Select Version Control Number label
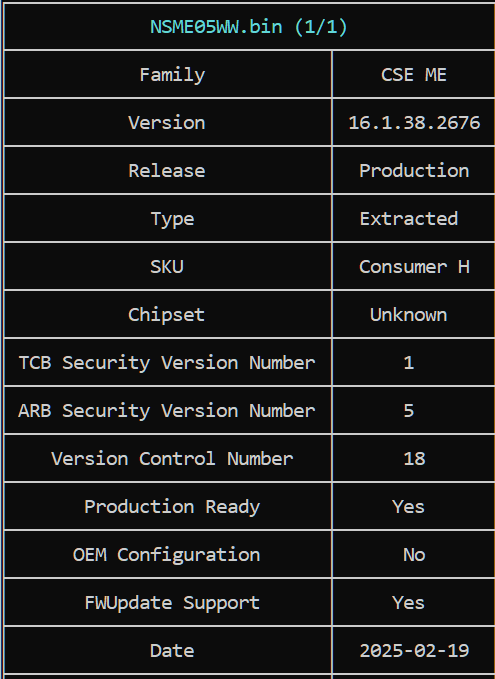Viewport: 495px width, 679px height. click(172, 459)
